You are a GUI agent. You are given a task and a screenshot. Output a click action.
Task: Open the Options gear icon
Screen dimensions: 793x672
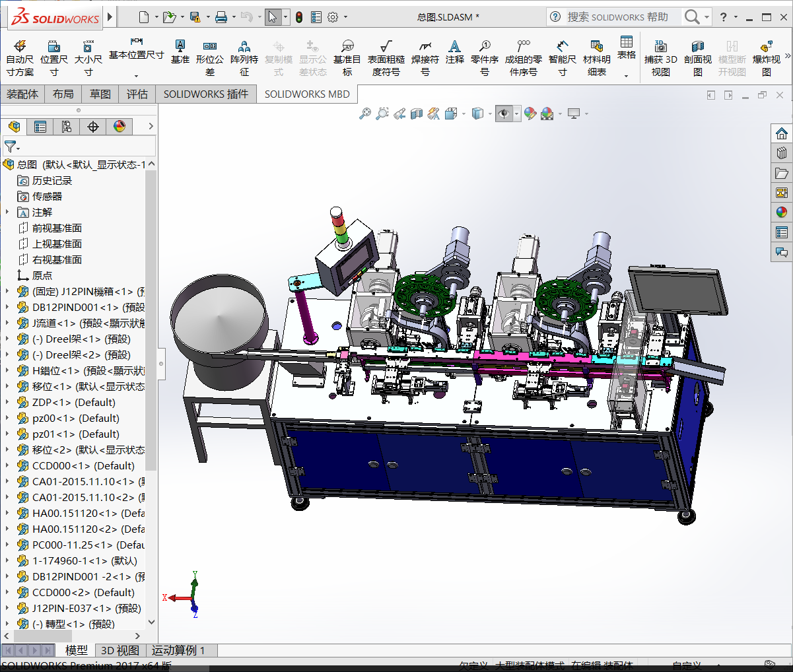tap(333, 17)
